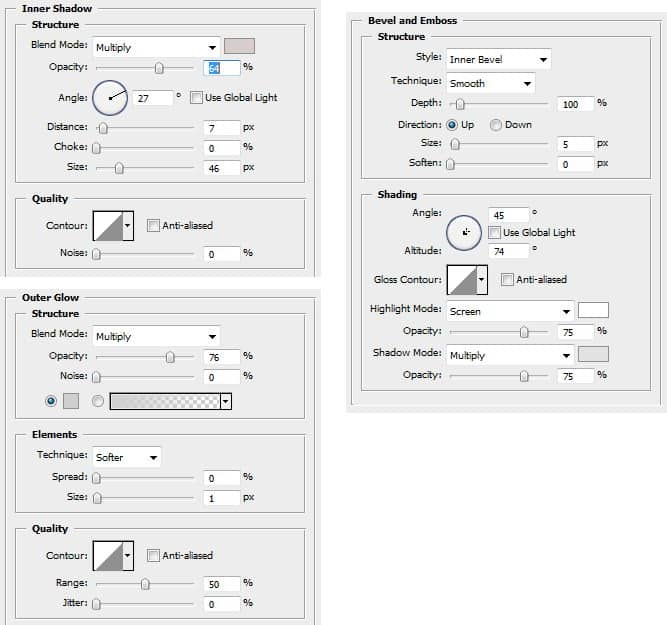
Task: Click the Outer Glow Range slider handle
Action: point(145,584)
